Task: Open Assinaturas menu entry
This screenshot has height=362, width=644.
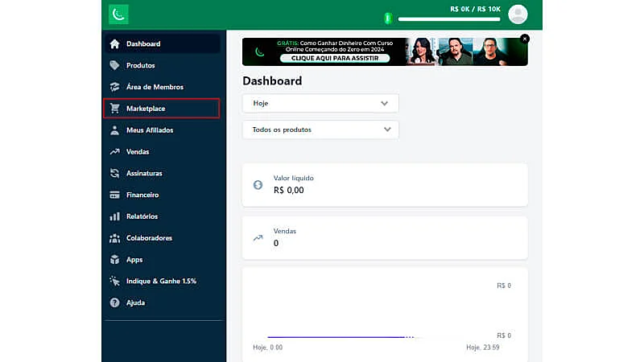Action: coord(163,173)
